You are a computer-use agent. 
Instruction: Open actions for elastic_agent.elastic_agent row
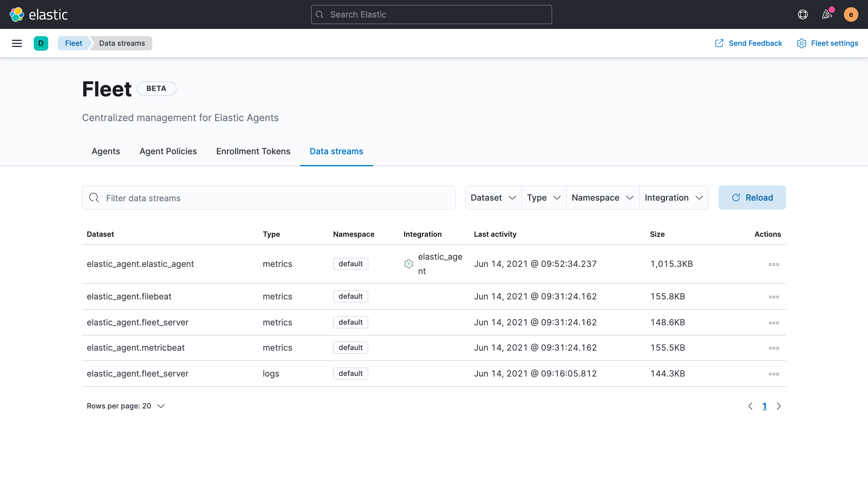coord(774,264)
